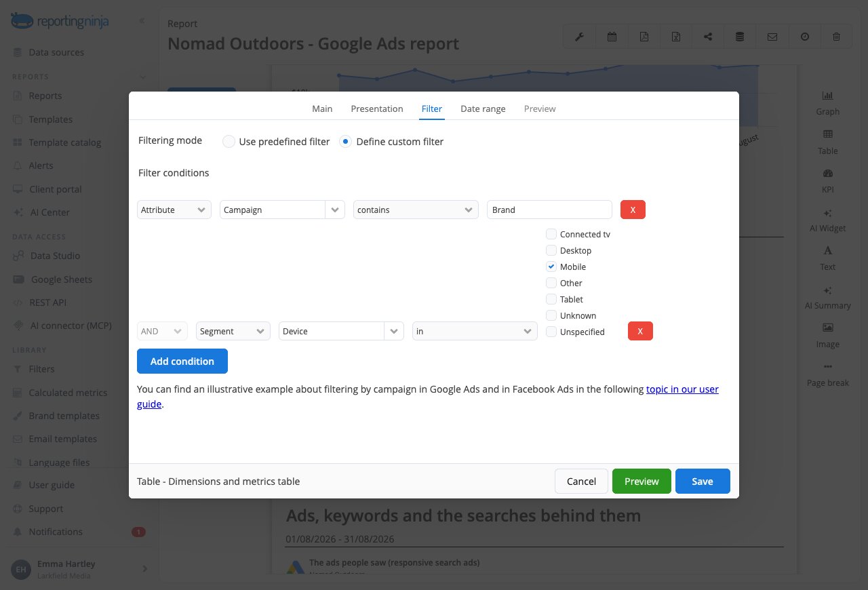Open the Attribute type dropdown
The height and width of the screenshot is (590, 868).
click(x=174, y=210)
